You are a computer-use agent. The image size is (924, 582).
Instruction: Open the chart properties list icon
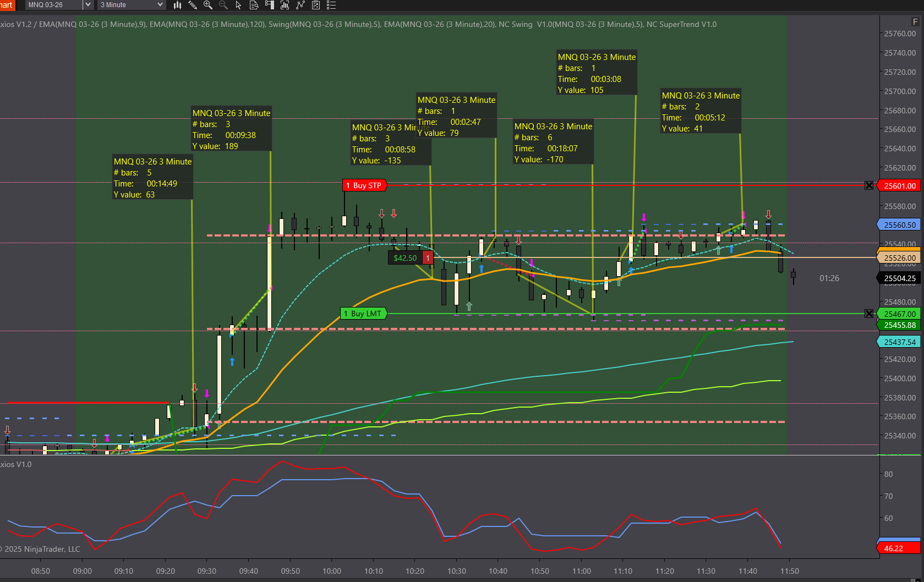click(331, 5)
